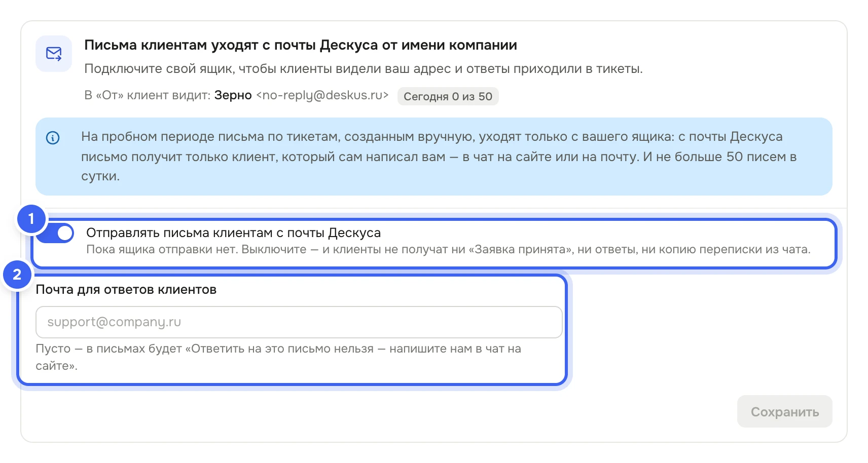Image resolution: width=868 pixels, height=463 pixels.
Task: Click the sender name «Зерно»
Action: 233,95
